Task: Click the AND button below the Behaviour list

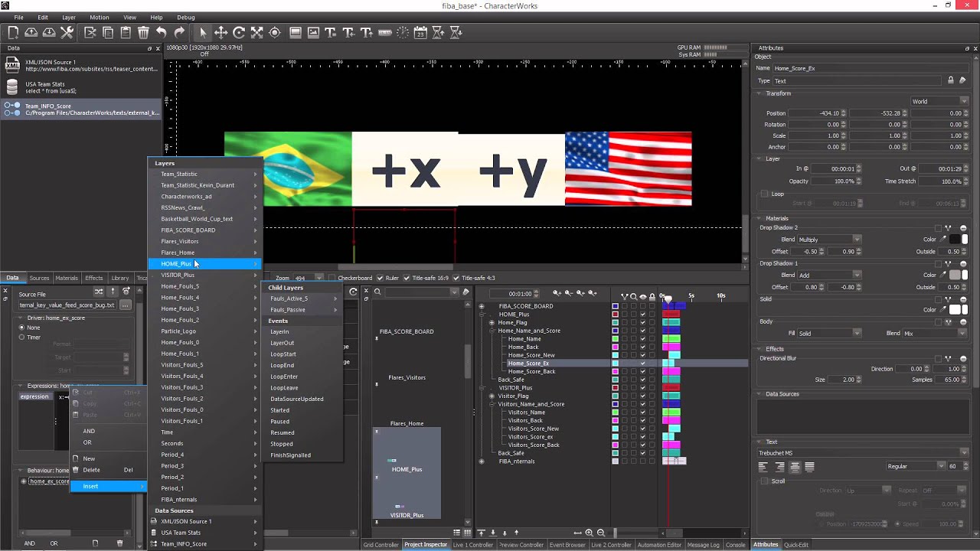Action: 29,543
